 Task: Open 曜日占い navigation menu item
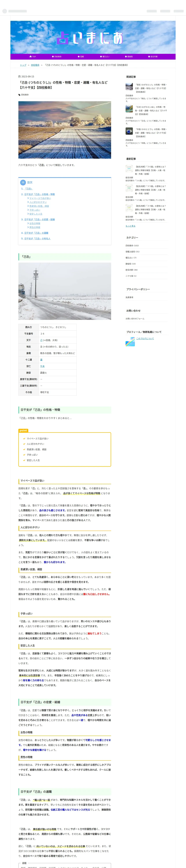pyautogui.click(x=105, y=57)
